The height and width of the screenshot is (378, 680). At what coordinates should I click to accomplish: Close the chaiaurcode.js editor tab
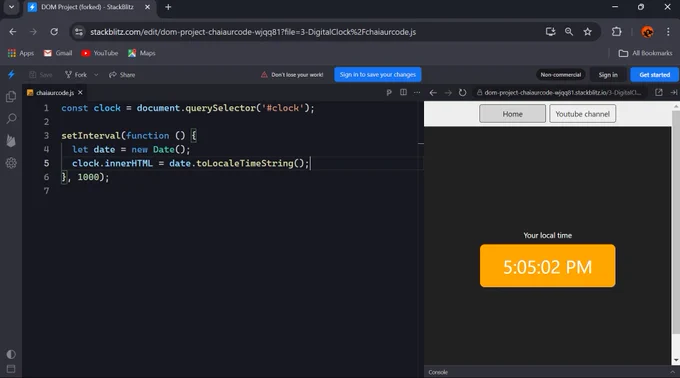(x=80, y=92)
